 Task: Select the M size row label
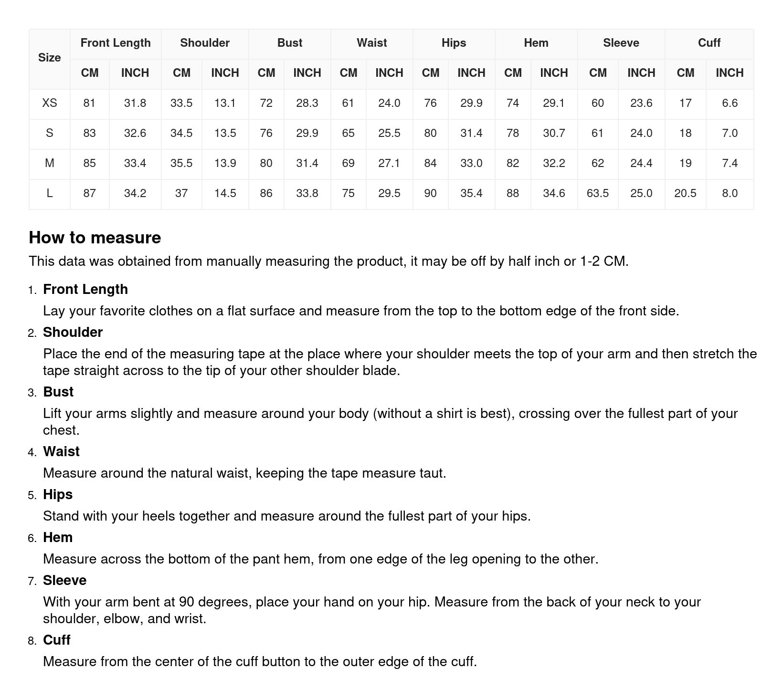49,163
